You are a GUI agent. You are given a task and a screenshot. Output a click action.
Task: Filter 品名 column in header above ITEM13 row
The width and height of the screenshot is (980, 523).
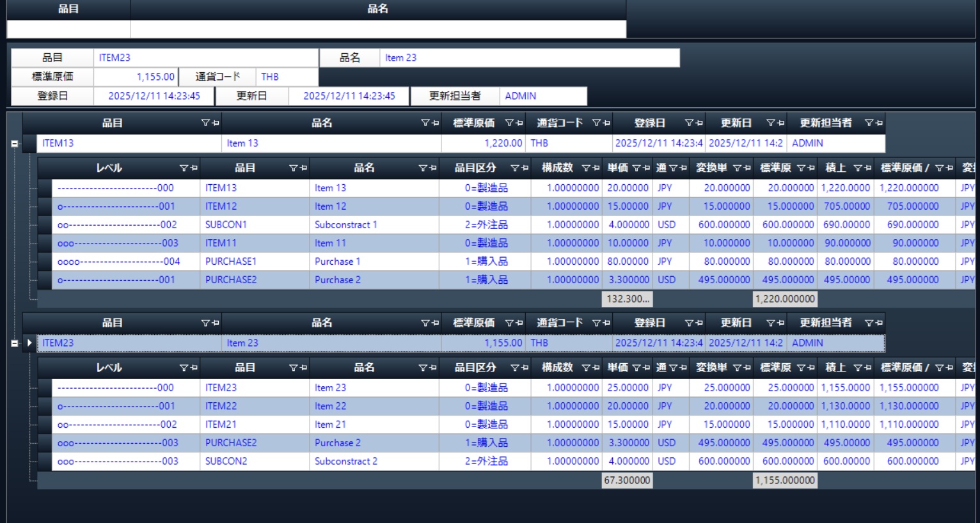coord(425,123)
